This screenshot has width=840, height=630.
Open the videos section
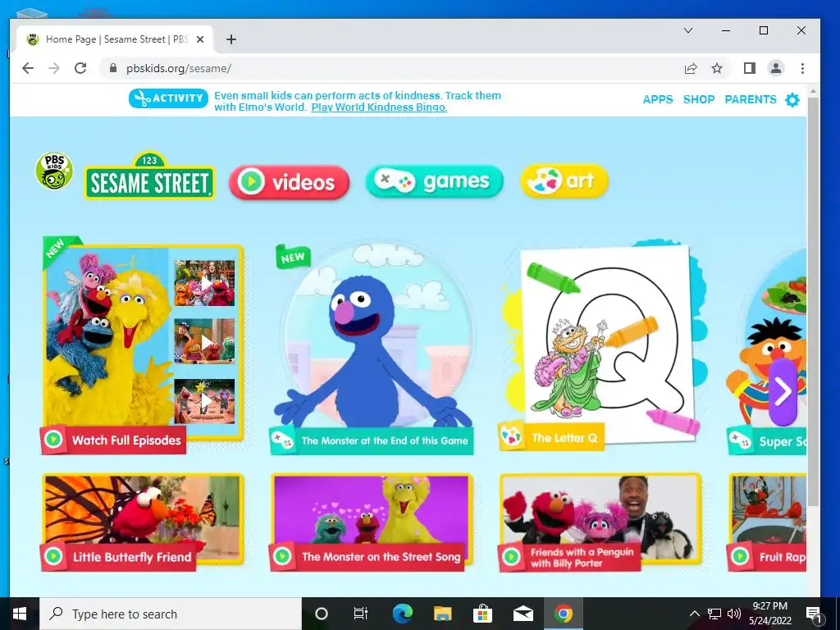point(290,182)
